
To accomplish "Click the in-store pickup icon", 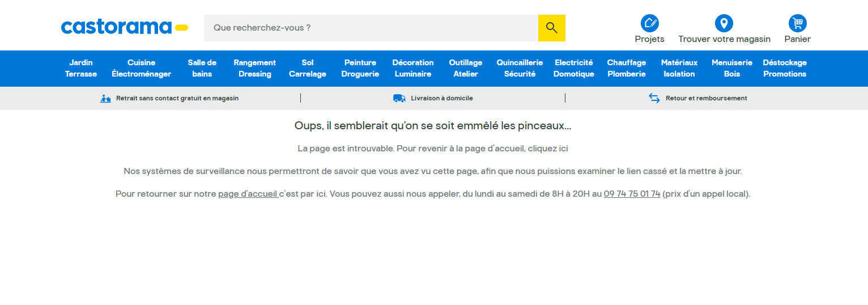I will point(105,98).
